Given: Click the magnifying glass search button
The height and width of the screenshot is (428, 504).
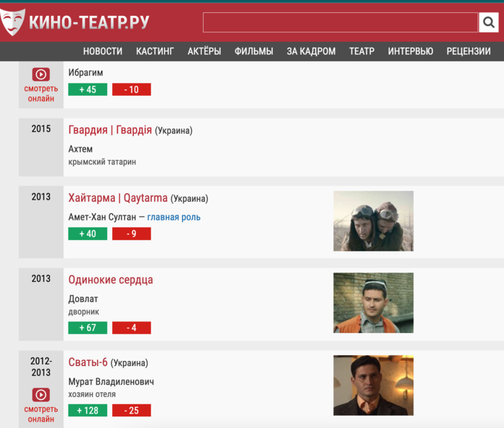Looking at the screenshot, I should point(489,22).
